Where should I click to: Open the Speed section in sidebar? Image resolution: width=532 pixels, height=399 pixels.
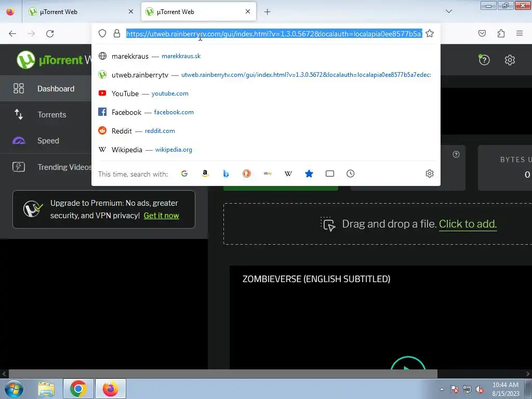click(46, 140)
